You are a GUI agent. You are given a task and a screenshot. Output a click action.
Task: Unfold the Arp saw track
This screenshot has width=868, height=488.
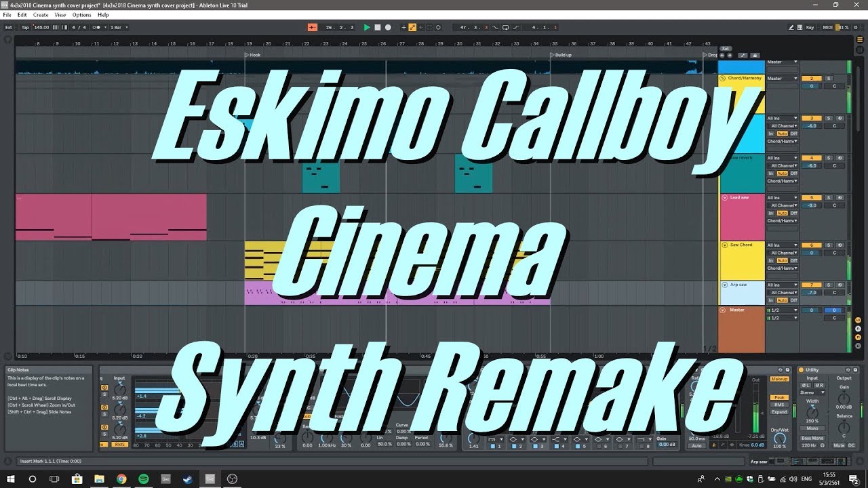coord(724,285)
